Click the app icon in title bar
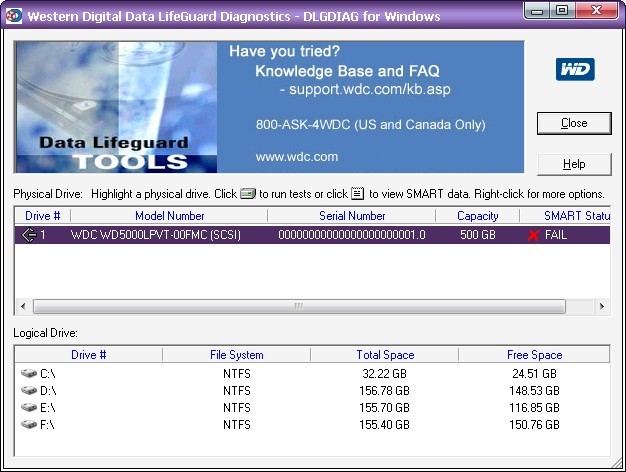This screenshot has width=626, height=472. 13,16
